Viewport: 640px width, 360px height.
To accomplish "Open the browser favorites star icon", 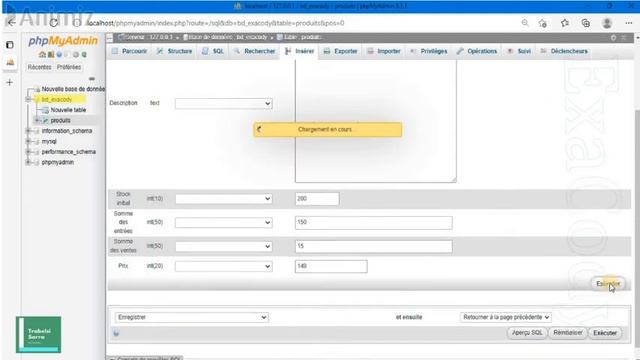I will [x=565, y=23].
